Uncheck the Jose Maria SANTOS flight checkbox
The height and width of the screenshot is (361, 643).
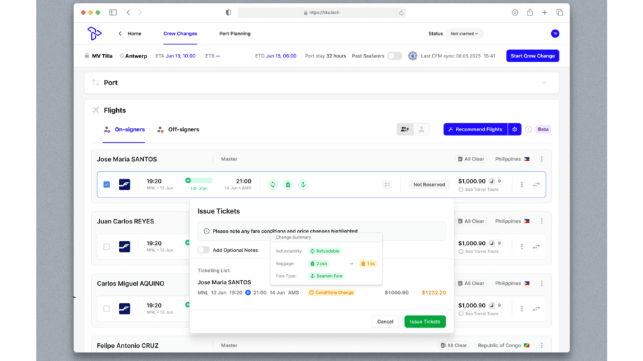coord(107,185)
